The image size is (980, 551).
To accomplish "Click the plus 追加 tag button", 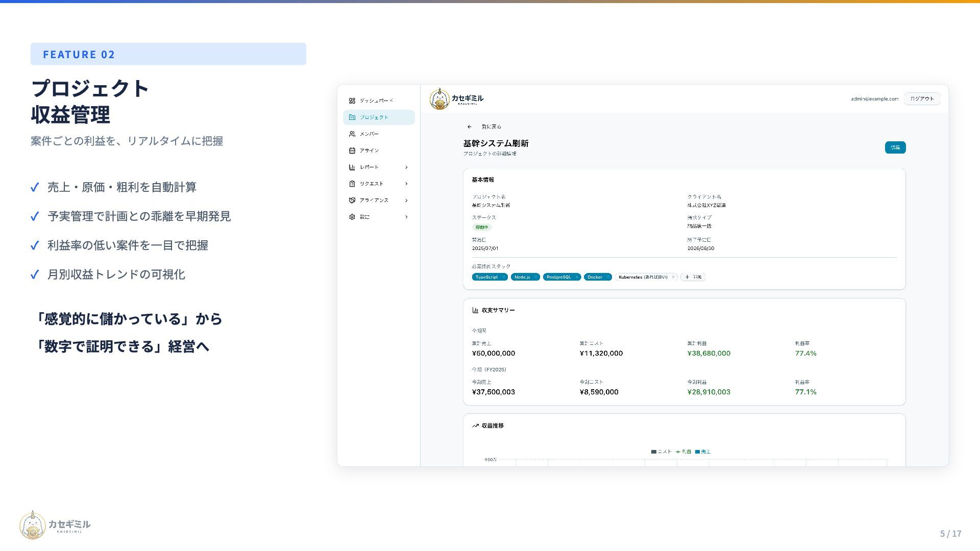I will tap(693, 277).
